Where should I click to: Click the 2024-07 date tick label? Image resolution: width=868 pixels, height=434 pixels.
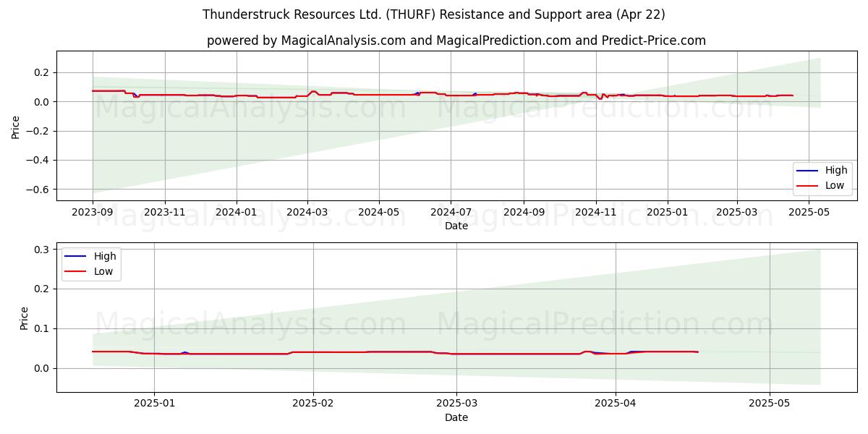[x=451, y=213]
